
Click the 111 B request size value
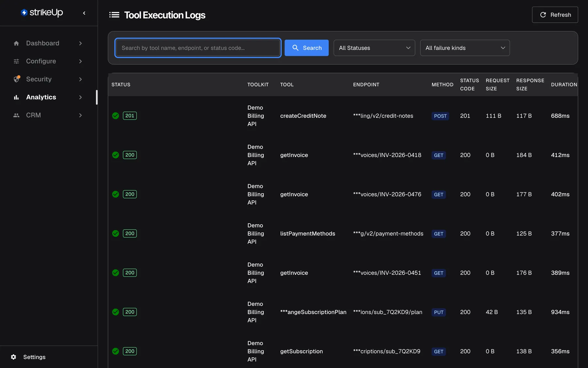click(493, 116)
